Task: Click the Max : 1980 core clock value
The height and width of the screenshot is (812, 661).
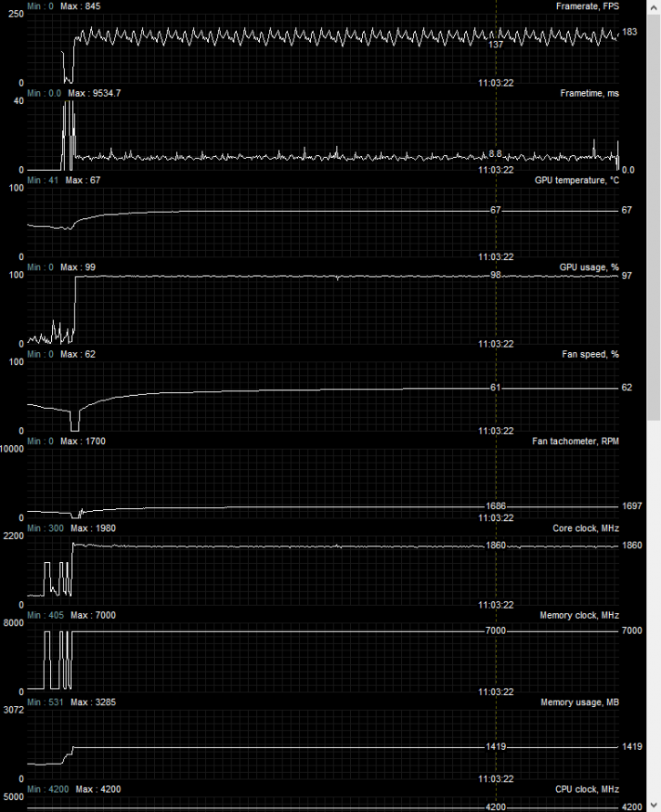Action: [93, 528]
